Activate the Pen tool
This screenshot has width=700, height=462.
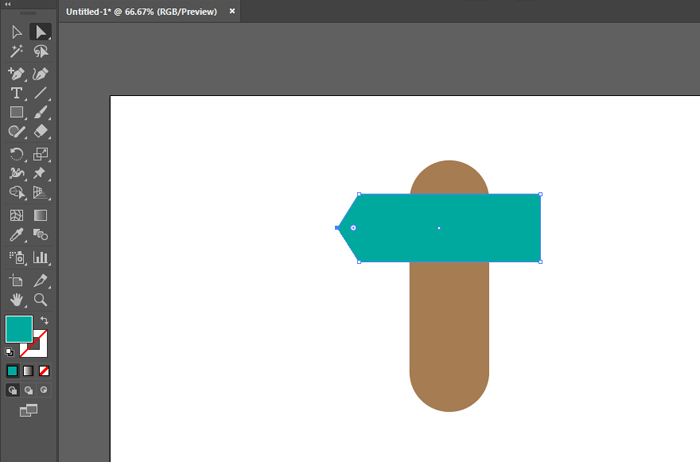click(17, 74)
